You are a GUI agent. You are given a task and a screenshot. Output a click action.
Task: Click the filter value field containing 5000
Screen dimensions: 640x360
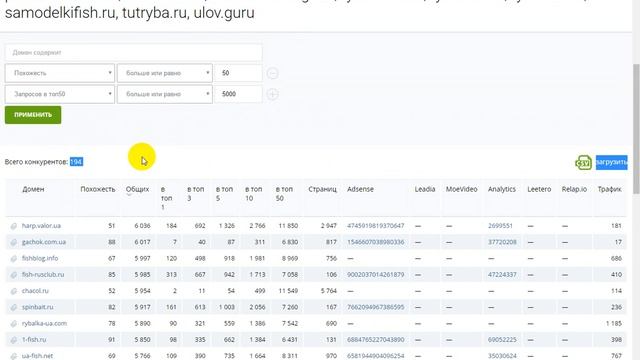pyautogui.click(x=238, y=94)
